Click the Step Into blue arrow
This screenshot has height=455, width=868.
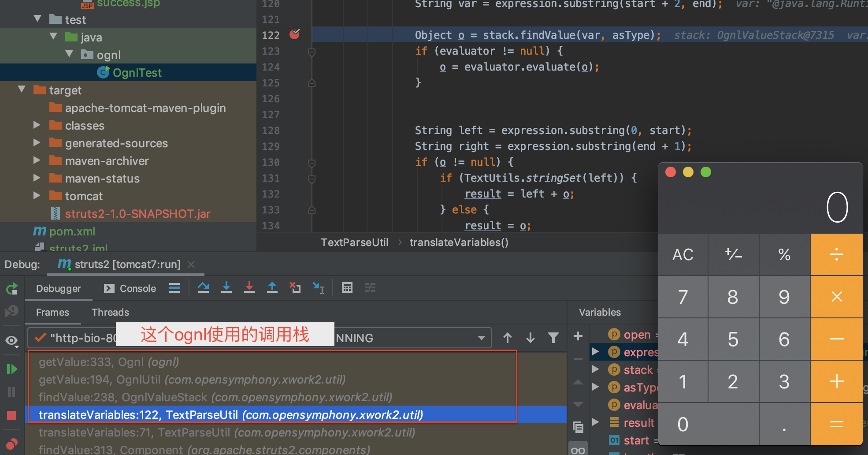pyautogui.click(x=226, y=288)
